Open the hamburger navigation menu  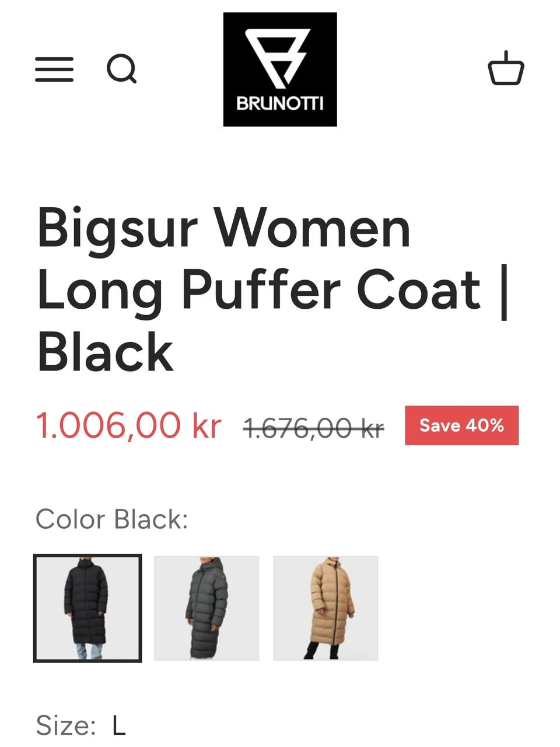pyautogui.click(x=54, y=69)
